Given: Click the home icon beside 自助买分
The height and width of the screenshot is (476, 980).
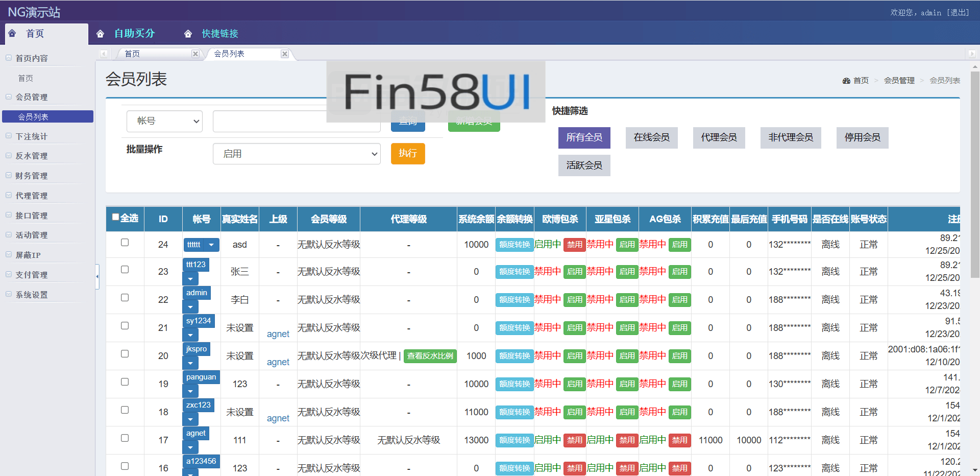Looking at the screenshot, I should click(x=100, y=34).
